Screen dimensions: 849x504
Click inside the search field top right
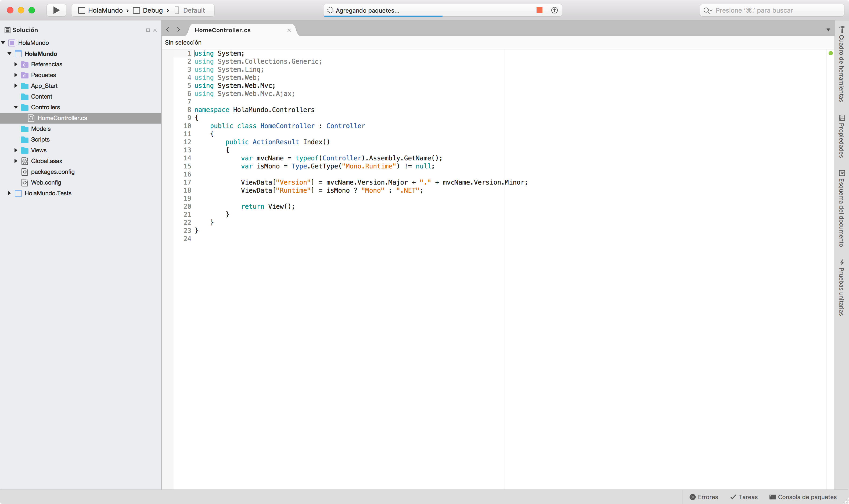click(771, 10)
